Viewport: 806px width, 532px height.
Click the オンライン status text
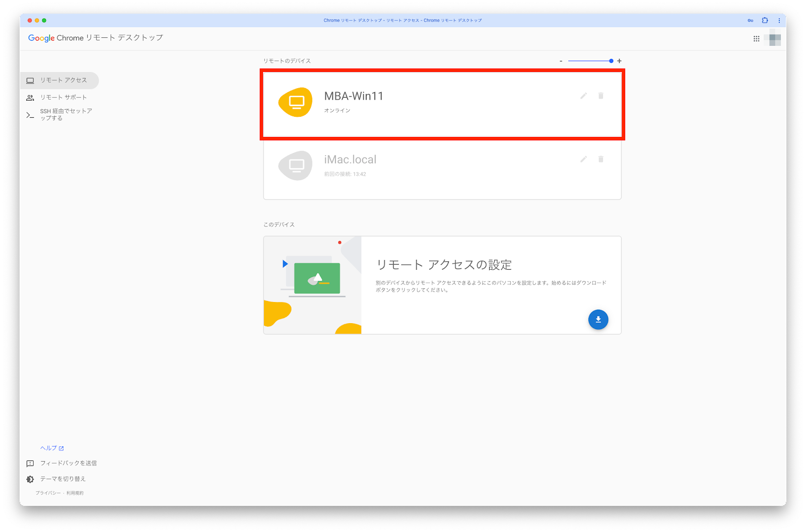[337, 111]
